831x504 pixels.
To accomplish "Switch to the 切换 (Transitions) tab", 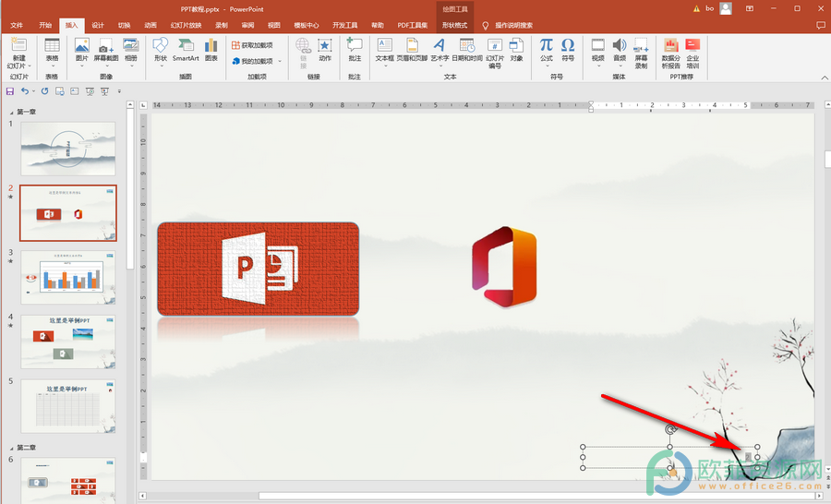I will (124, 25).
